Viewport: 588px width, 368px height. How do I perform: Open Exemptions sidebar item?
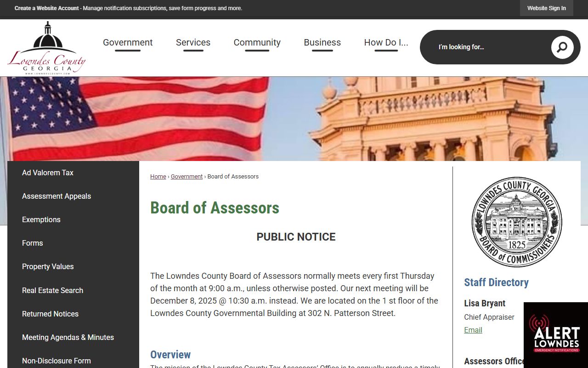coord(73,219)
